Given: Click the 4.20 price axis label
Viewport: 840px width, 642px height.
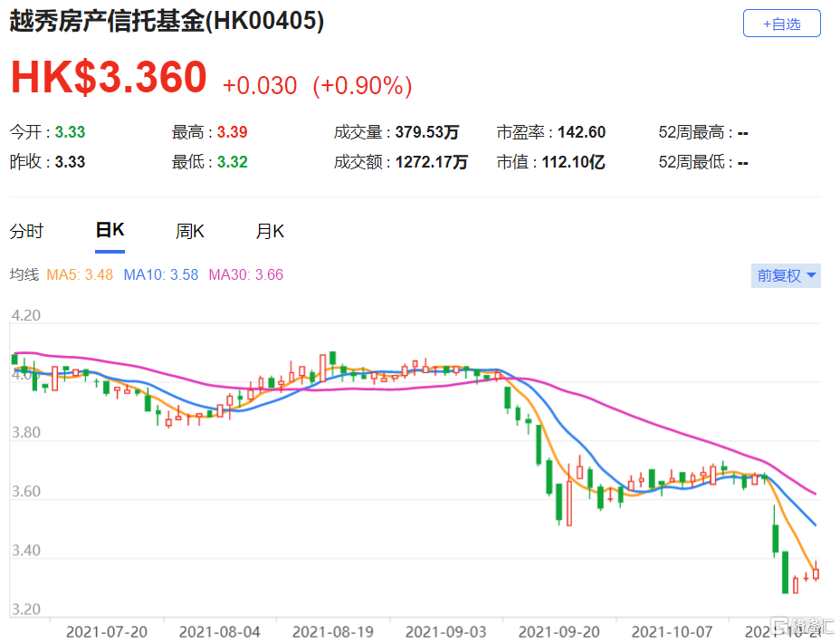Looking at the screenshot, I should pos(25,315).
